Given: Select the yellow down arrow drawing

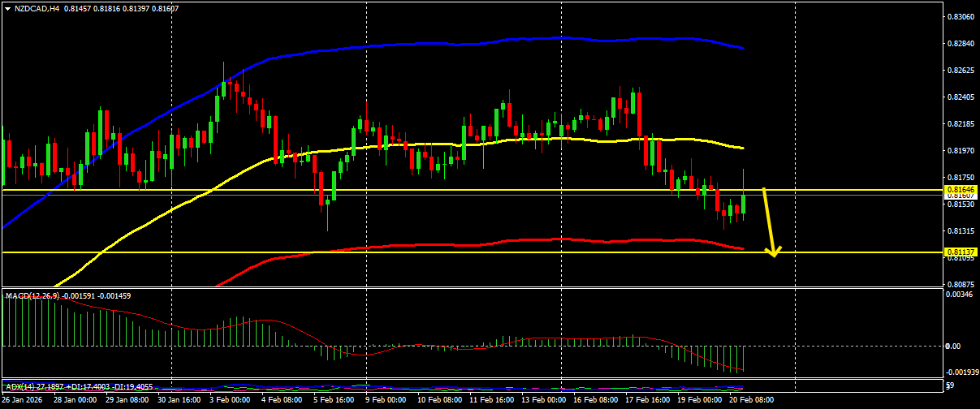Looking at the screenshot, I should click(x=770, y=222).
